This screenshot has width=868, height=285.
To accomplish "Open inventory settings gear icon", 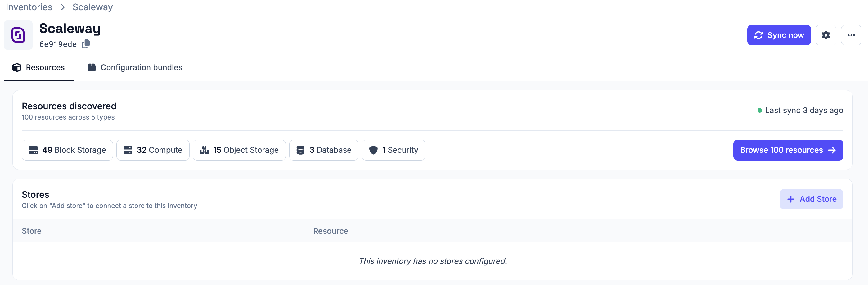I will (x=825, y=35).
